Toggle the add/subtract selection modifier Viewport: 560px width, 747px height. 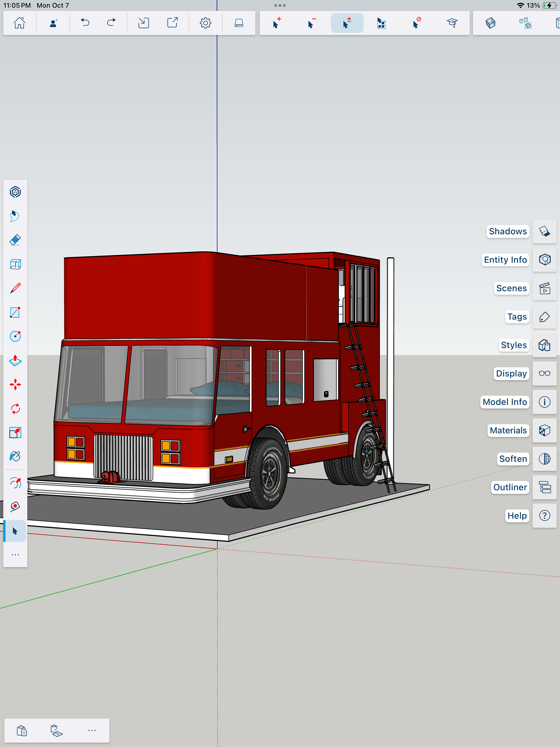tap(347, 23)
